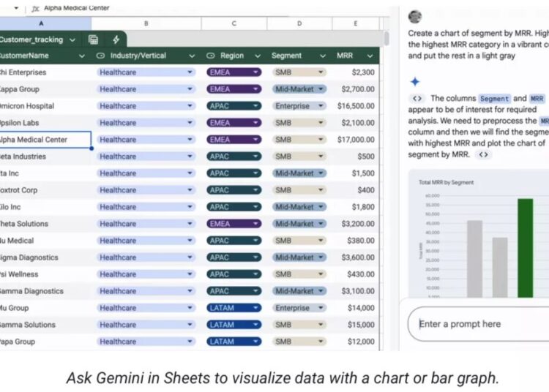
Task: Select the $17,000.00 MRR cell
Action: coord(355,140)
